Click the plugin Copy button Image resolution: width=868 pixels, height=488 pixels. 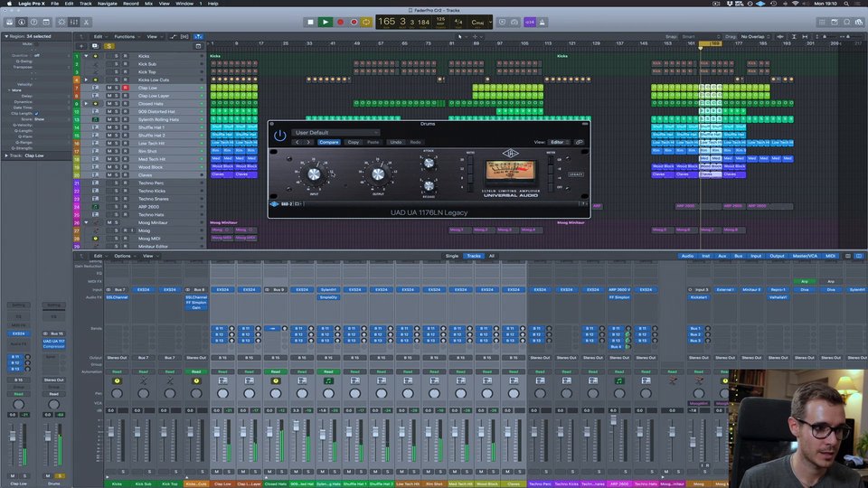coord(354,142)
